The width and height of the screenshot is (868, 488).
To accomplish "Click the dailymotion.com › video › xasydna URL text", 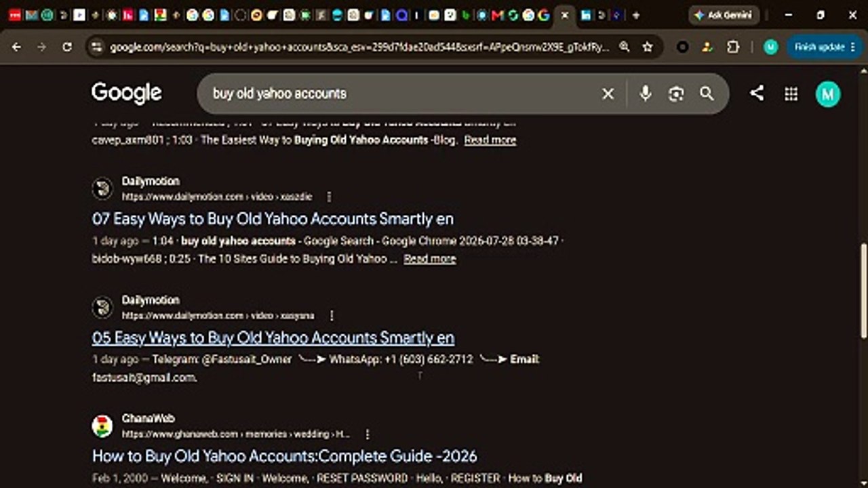I will point(218,315).
